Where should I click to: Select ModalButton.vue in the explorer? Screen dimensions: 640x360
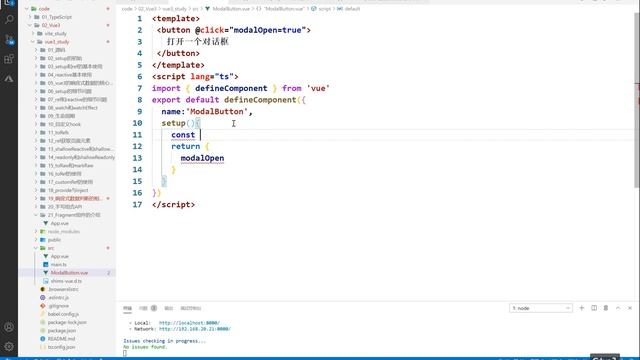(67, 273)
